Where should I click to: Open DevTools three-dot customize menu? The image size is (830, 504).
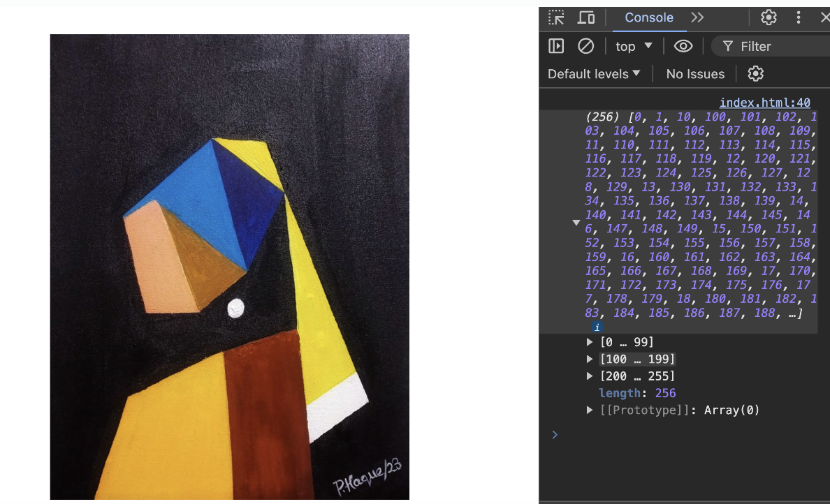coord(799,17)
